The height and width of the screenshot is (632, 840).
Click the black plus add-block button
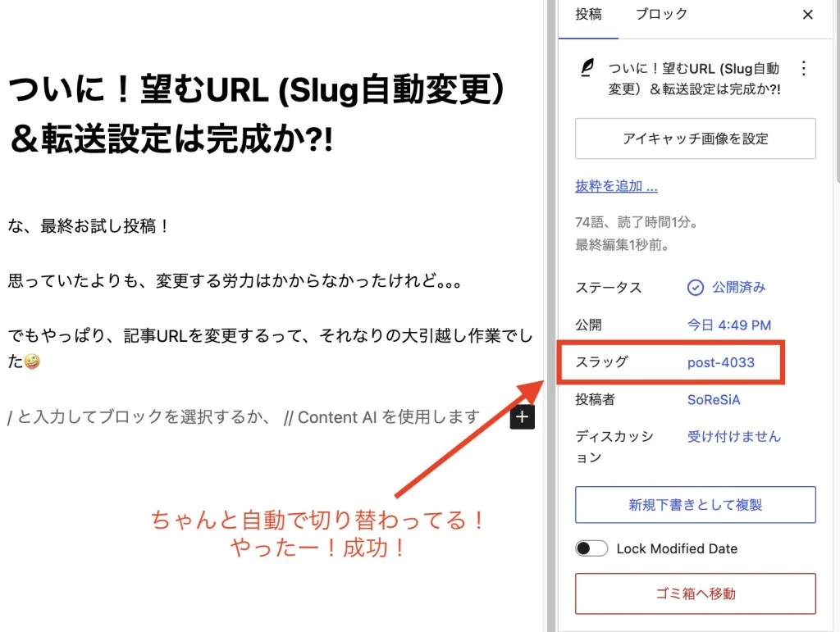click(x=523, y=417)
